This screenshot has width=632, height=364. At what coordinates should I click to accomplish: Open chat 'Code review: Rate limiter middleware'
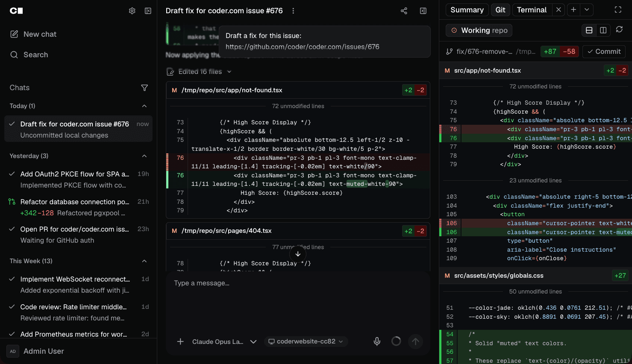tap(78, 312)
